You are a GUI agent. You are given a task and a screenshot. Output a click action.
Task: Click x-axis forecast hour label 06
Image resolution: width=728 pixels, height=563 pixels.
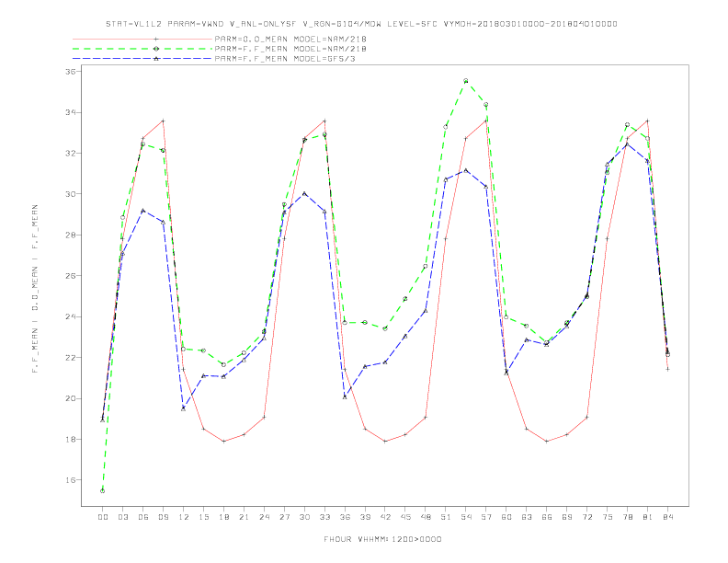143,517
